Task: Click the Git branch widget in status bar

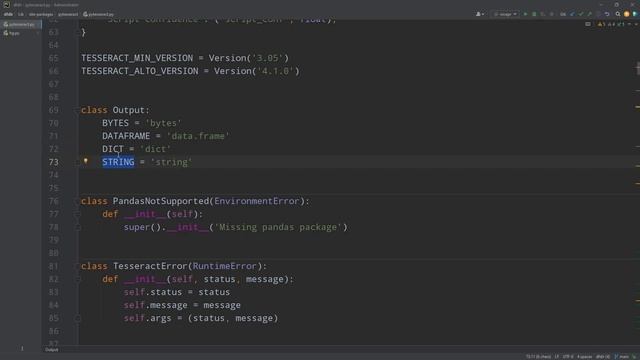Action: [622, 357]
